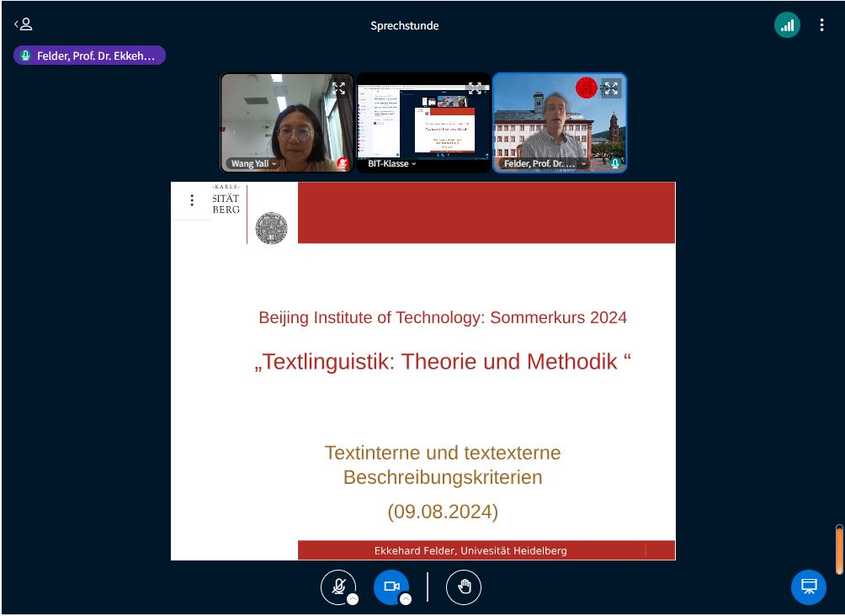Open the three-dot options menu at top right

[821, 25]
